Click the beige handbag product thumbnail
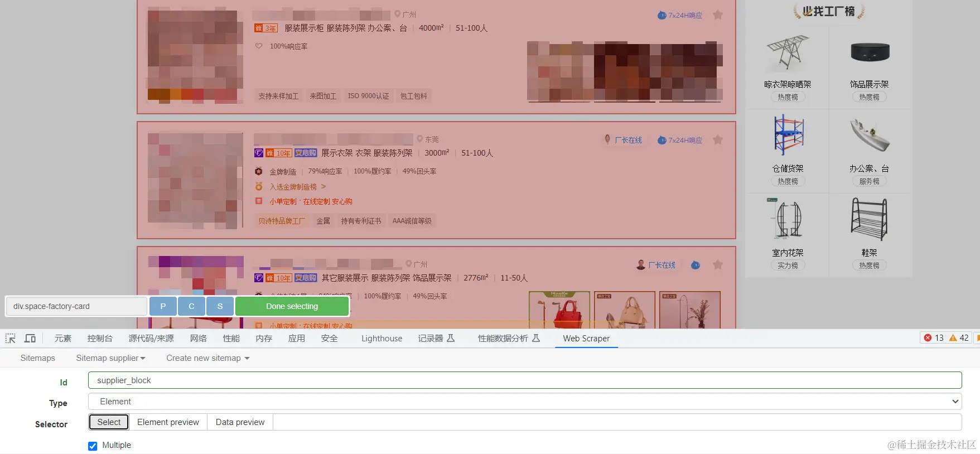This screenshot has height=454, width=980. (x=625, y=310)
